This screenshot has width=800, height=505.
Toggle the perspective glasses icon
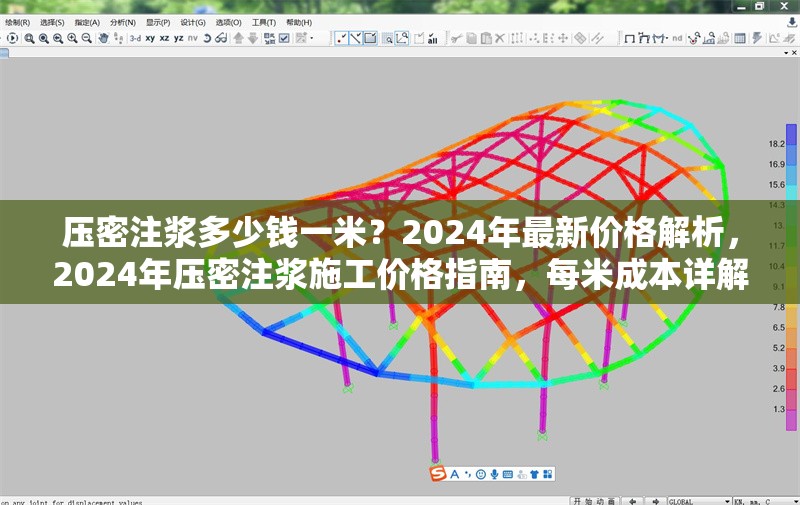(221, 38)
